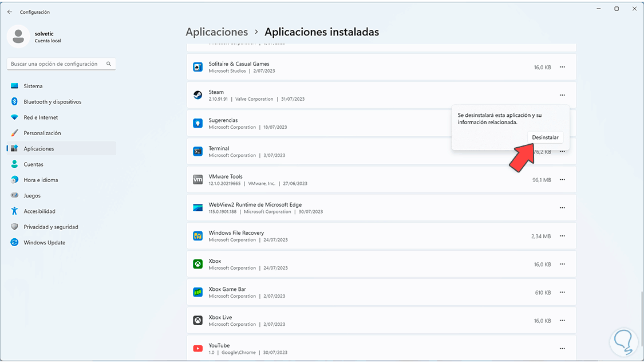Viewport: 644px width, 363px height.
Task: Click the Bluetooth icon in sidebar
Action: 14,101
